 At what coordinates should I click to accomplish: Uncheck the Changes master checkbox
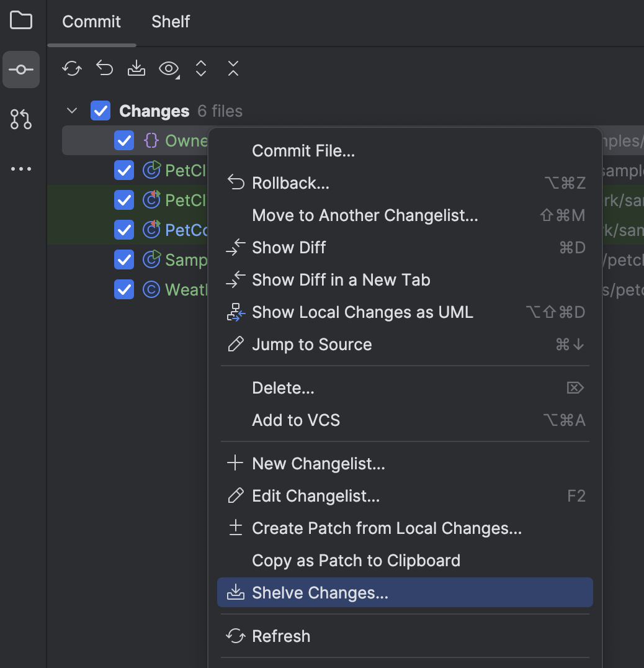100,111
